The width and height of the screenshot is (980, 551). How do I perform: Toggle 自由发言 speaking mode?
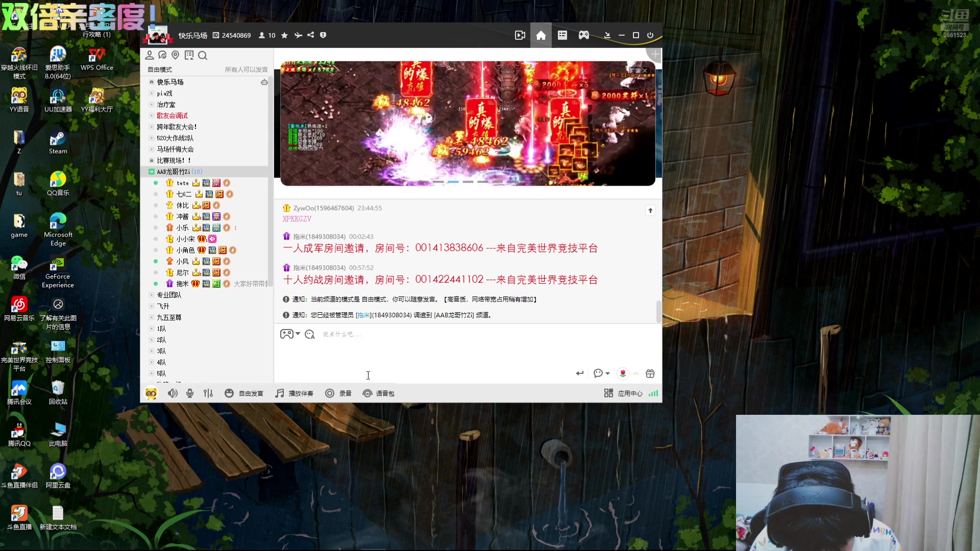[x=244, y=393]
